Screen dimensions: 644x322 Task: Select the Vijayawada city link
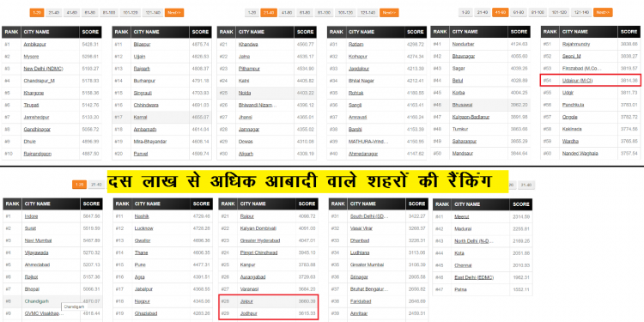(x=37, y=252)
